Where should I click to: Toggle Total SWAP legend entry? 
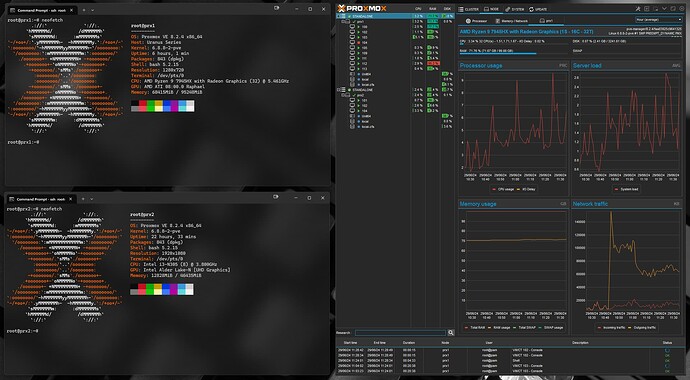point(525,328)
